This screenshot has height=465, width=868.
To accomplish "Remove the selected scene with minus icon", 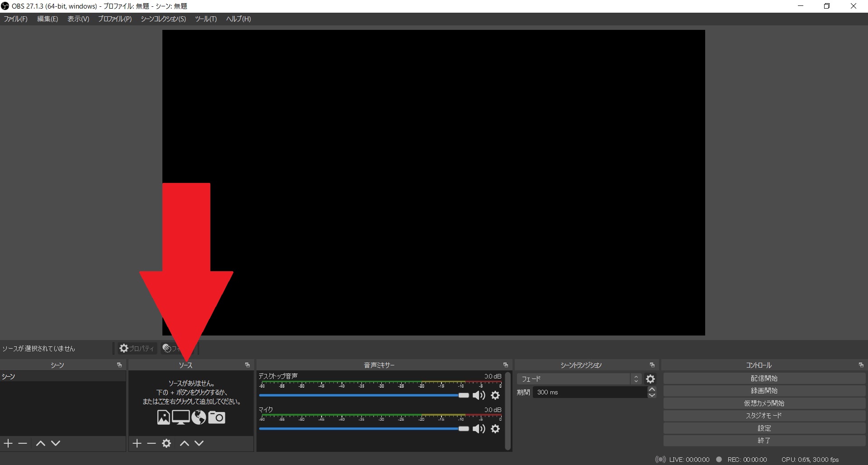I will point(23,443).
